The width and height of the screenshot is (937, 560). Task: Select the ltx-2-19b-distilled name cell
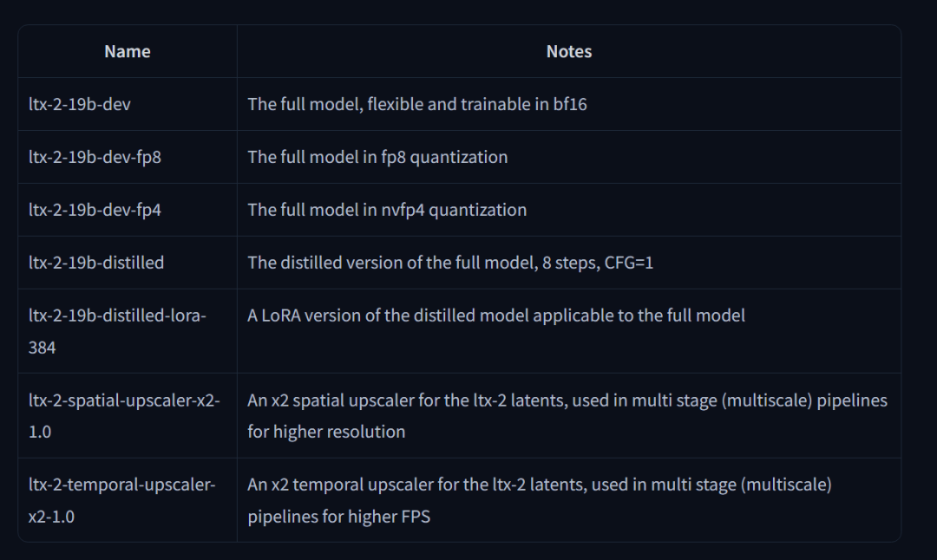coord(96,263)
